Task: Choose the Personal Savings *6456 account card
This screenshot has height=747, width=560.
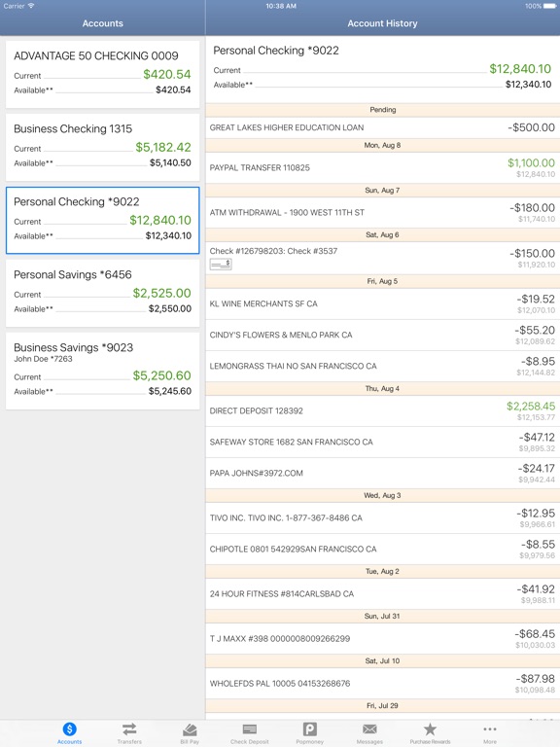Action: 102,293
